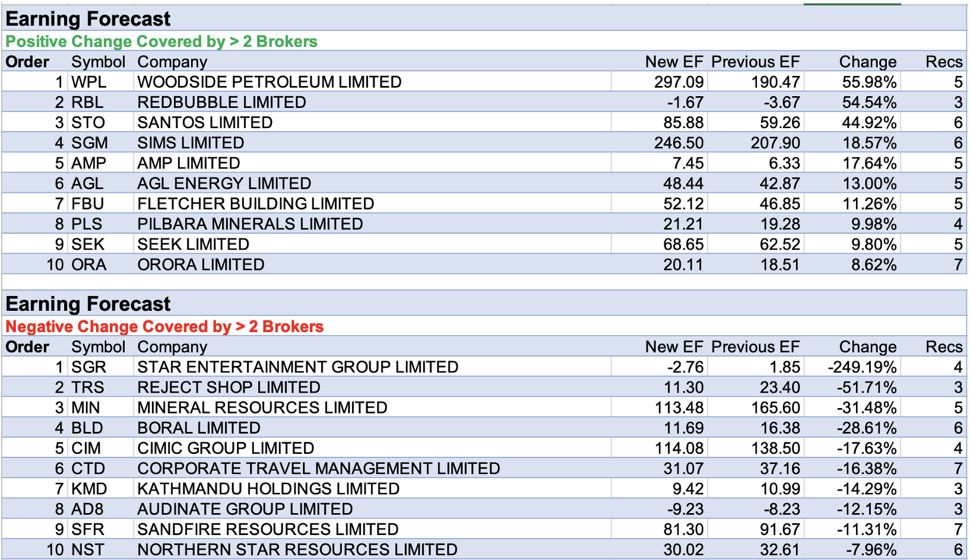Select Redbubble's 54.54% change cell

click(869, 102)
